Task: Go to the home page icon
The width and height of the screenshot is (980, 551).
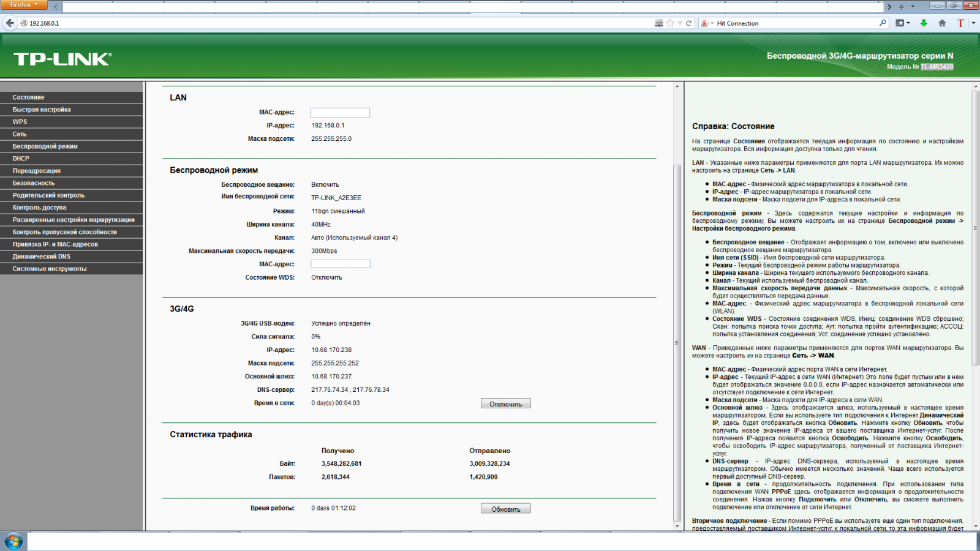Action: click(942, 23)
